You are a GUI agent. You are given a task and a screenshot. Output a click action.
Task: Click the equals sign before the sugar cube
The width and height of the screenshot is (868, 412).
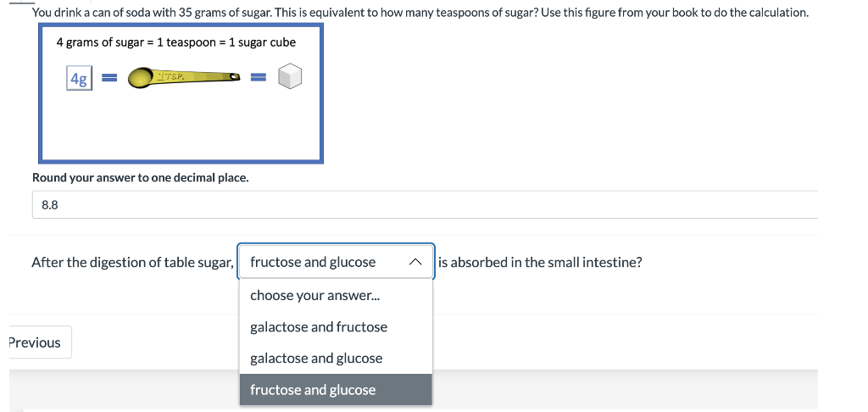pyautogui.click(x=259, y=79)
